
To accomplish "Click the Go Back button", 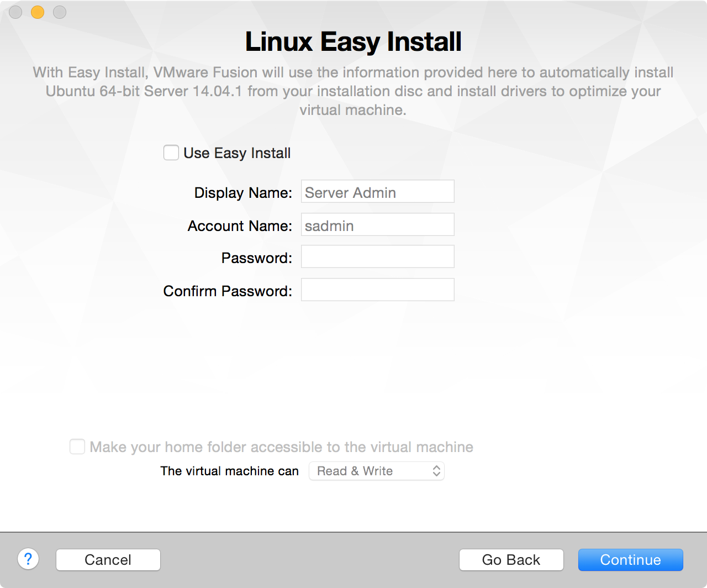I will [511, 560].
